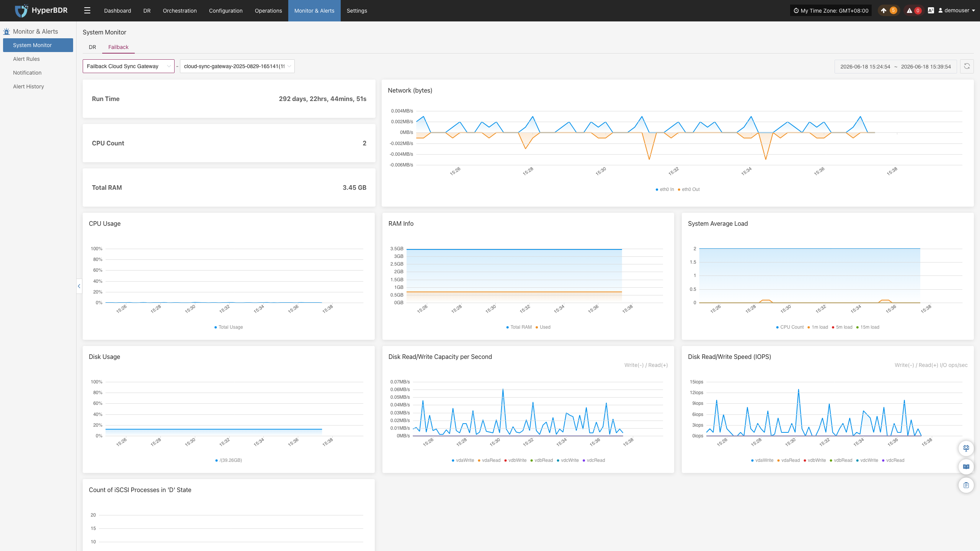This screenshot has width=980, height=551.
Task: Open the documentation book floating icon
Action: click(966, 467)
